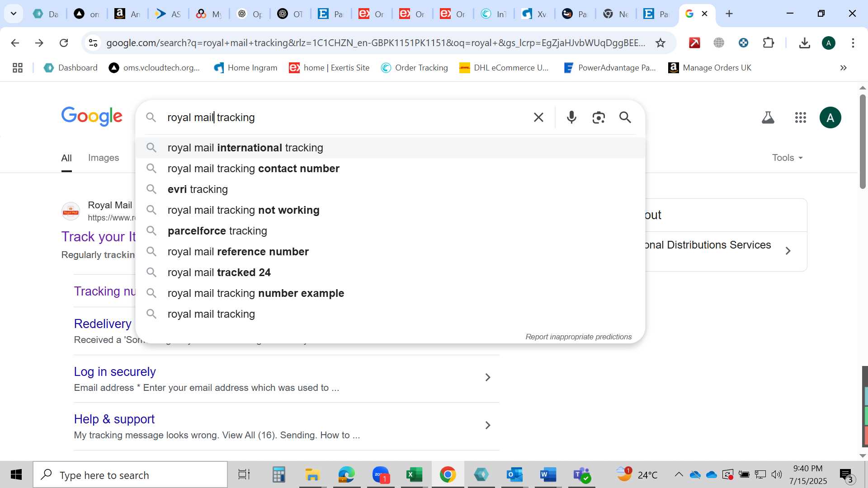Go back to previous page
The height and width of the screenshot is (488, 868).
pos(15,43)
